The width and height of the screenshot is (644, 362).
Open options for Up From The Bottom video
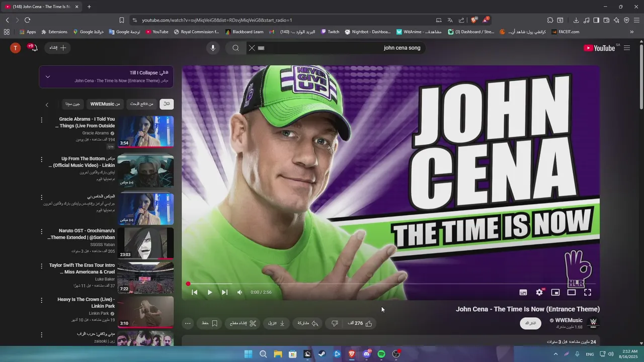(x=42, y=159)
